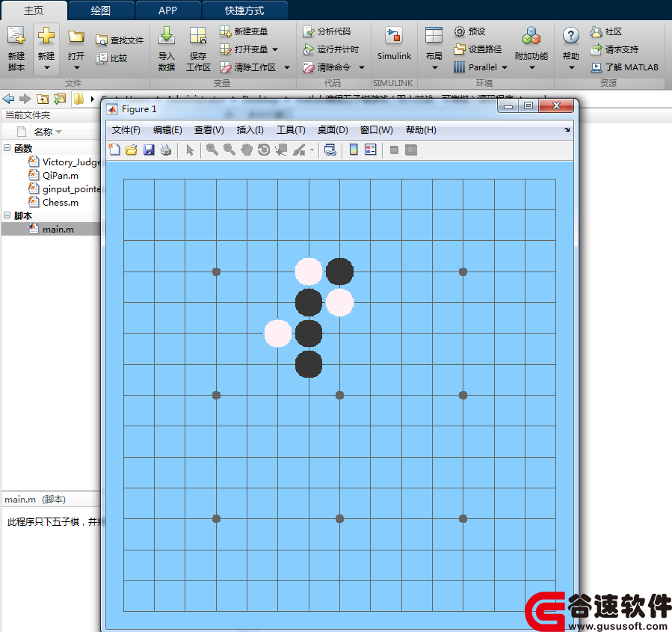Open the Figure File (文件) menu
Image resolution: width=672 pixels, height=632 pixels.
click(x=126, y=130)
